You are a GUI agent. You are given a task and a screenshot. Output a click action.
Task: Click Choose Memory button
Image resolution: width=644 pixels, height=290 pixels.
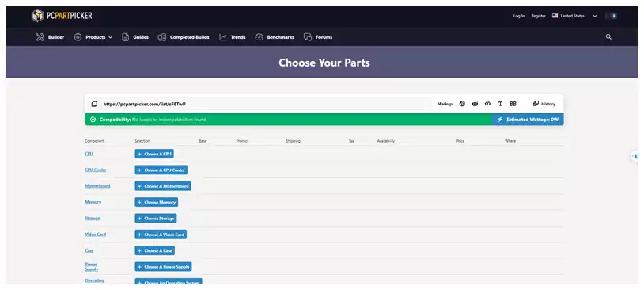(x=156, y=202)
